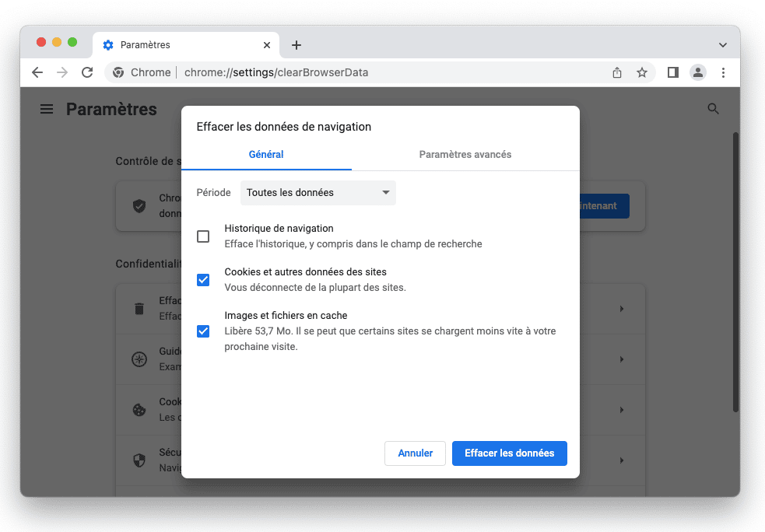Click the browser reload icon
This screenshot has height=532, width=765.
87,72
